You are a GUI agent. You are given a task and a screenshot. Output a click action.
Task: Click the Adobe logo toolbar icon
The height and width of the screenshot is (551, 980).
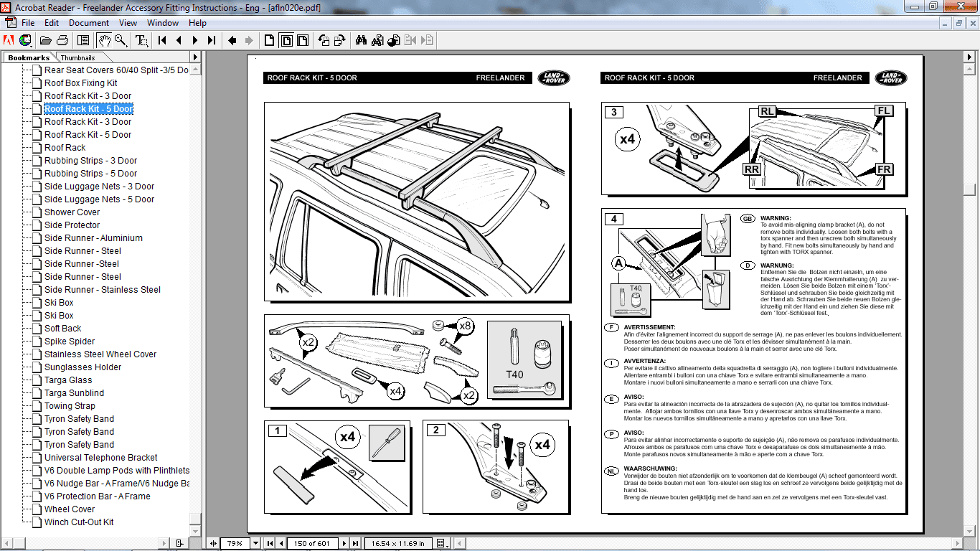pos(10,40)
